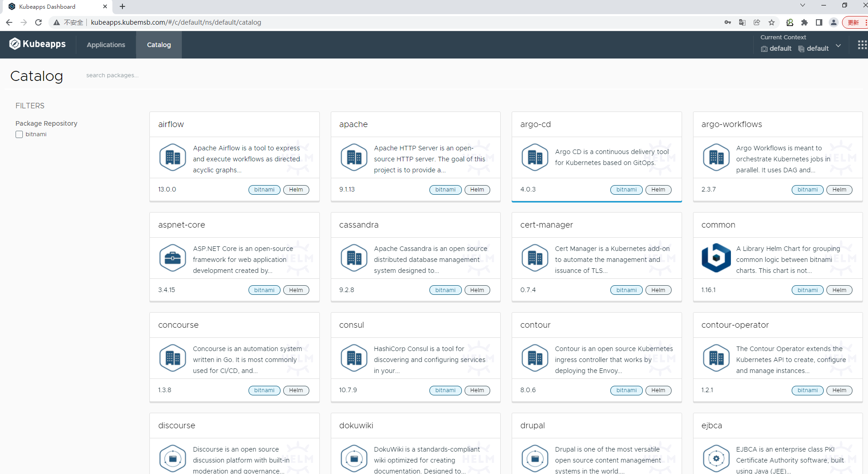The height and width of the screenshot is (474, 868).
Task: Click the contour package icon
Action: point(535,358)
